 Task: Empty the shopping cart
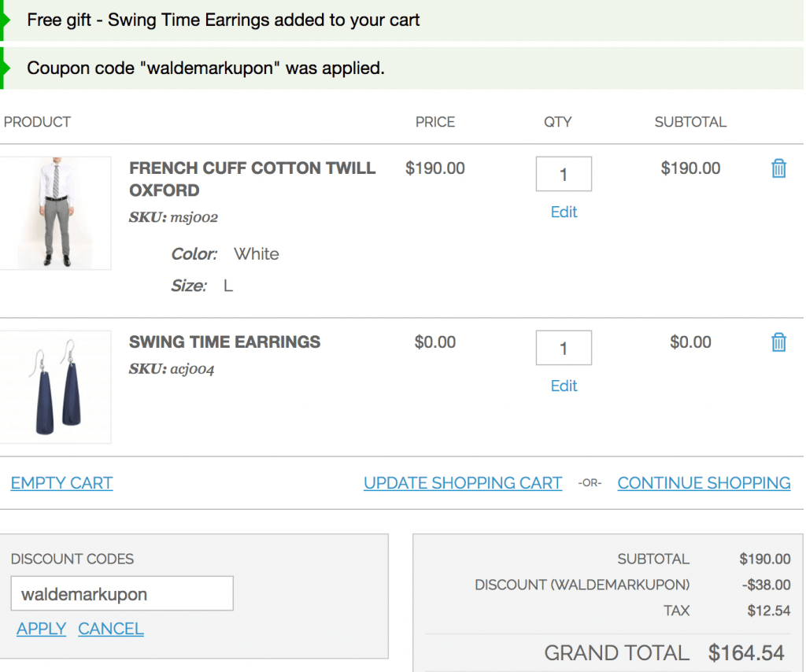coord(61,483)
